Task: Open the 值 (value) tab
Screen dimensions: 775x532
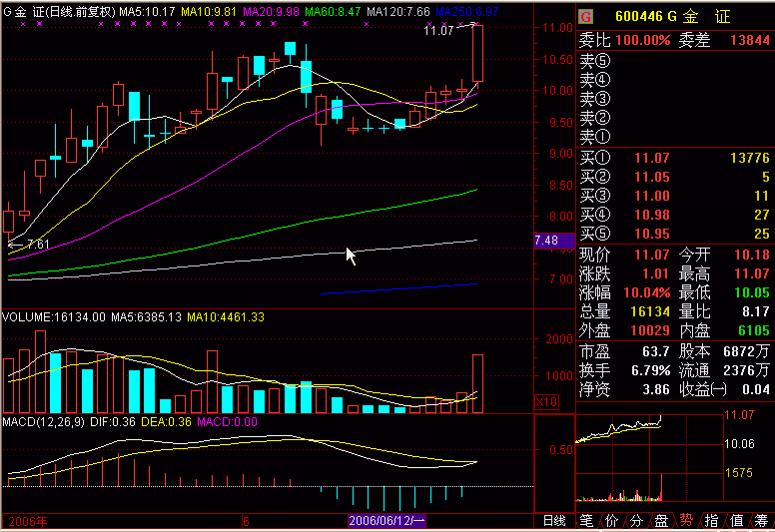Action: [736, 520]
